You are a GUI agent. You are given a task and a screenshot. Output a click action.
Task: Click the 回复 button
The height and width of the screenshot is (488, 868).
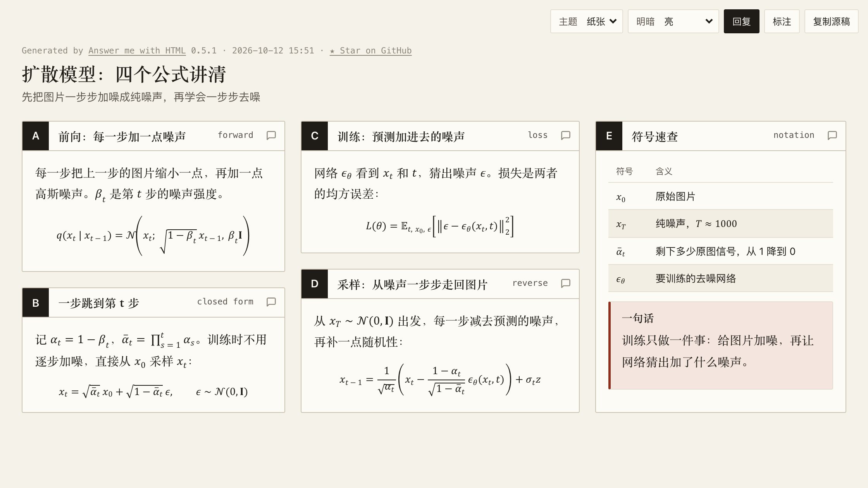click(742, 21)
